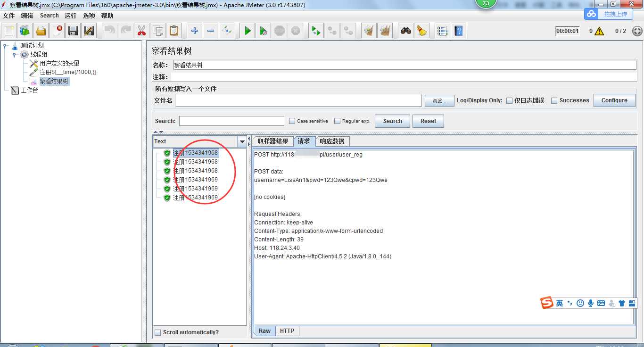Click the 文件名 filename input field
Image resolution: width=644 pixels, height=347 pixels.
(298, 100)
